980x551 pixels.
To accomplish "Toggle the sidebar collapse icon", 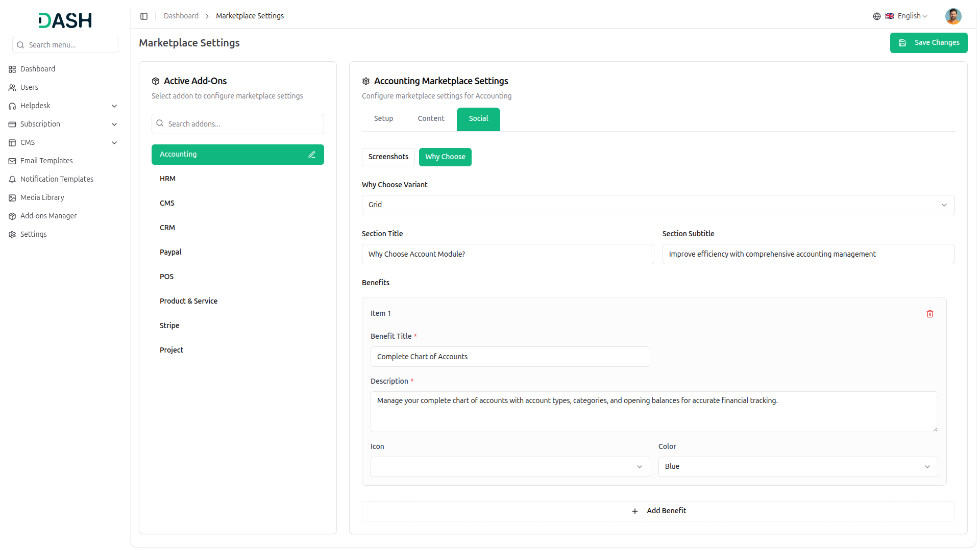I will tap(144, 16).
